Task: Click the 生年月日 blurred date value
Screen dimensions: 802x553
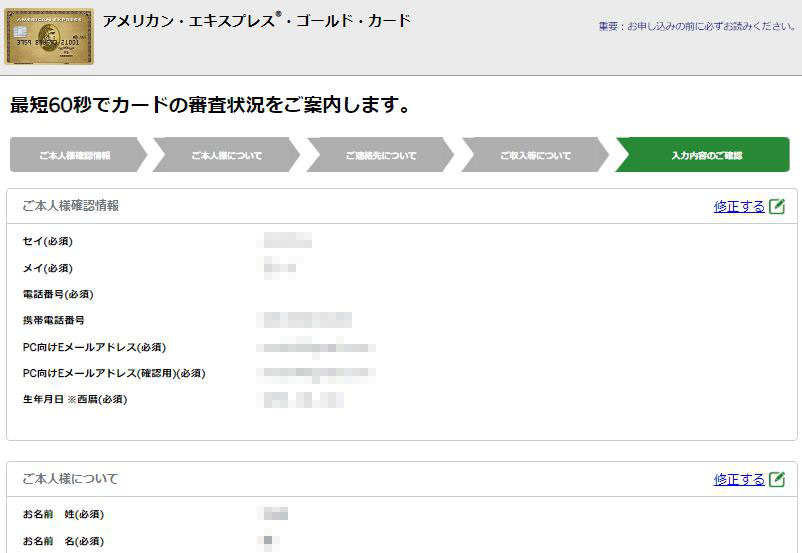Action: point(302,400)
